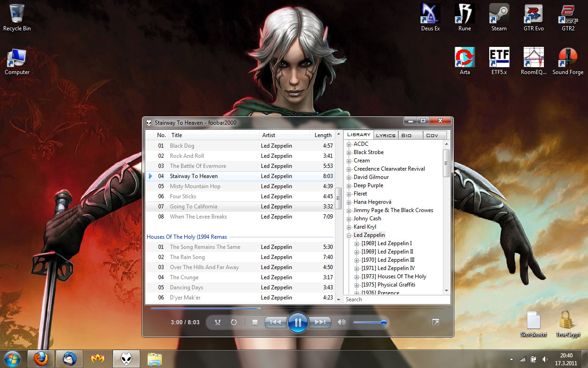The width and height of the screenshot is (588, 368).
Task: Select Johny Cash in the library
Action: [x=367, y=218]
